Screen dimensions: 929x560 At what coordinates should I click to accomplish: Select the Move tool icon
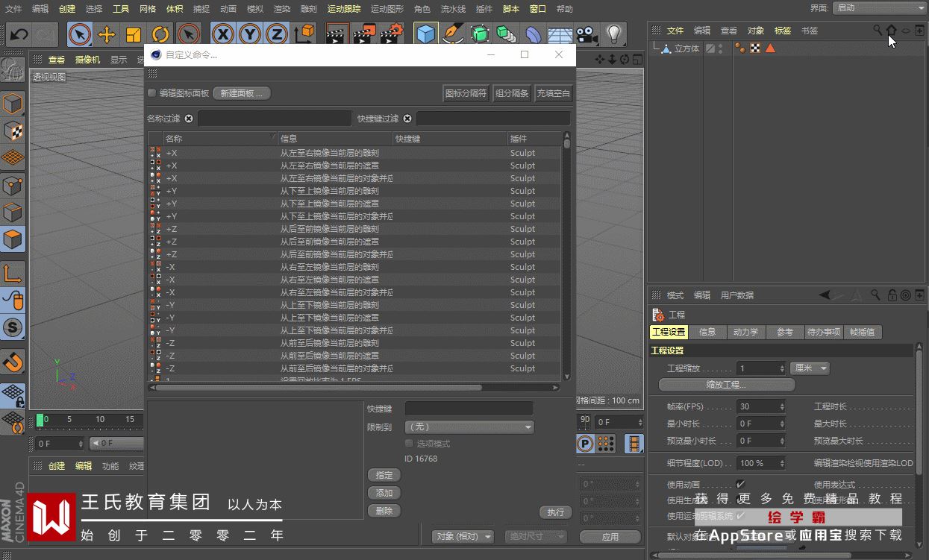tap(107, 34)
